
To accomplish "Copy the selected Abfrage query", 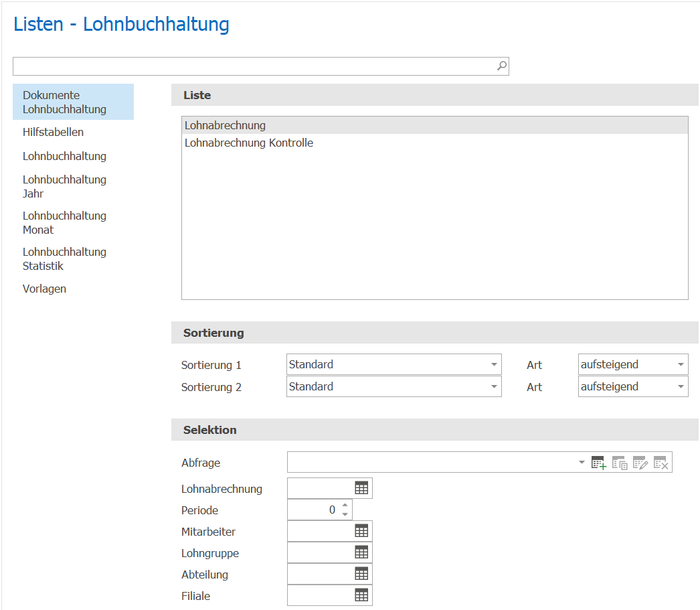I will pyautogui.click(x=620, y=463).
